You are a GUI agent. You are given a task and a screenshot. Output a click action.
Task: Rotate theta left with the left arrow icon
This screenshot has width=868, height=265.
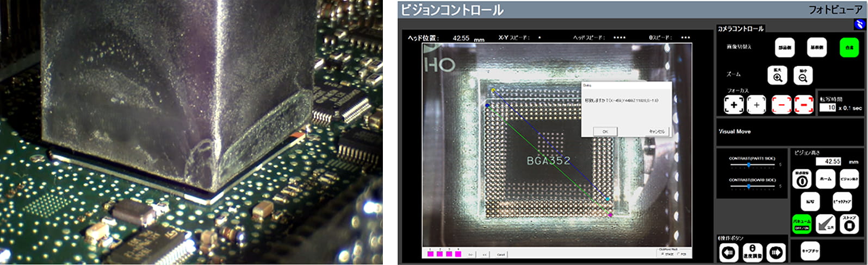729,253
